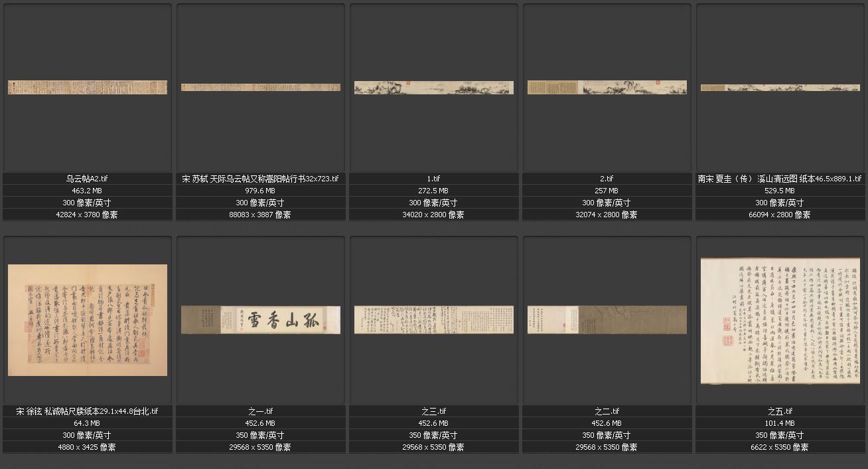Screen dimensions: 868x469
Task: Select the 乌云帖A2.tif scroll thumbnail
Action: coord(88,87)
